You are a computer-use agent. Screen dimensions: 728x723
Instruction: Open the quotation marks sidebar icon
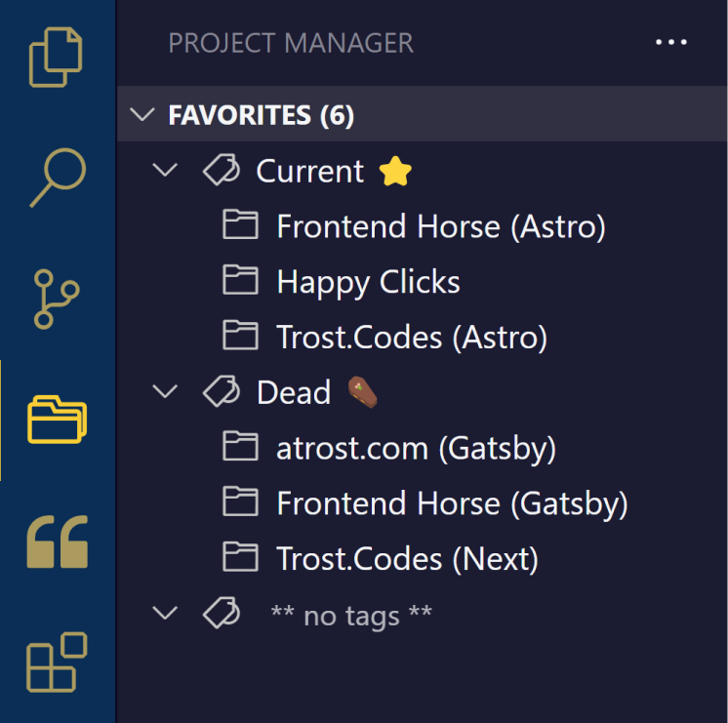point(58,542)
